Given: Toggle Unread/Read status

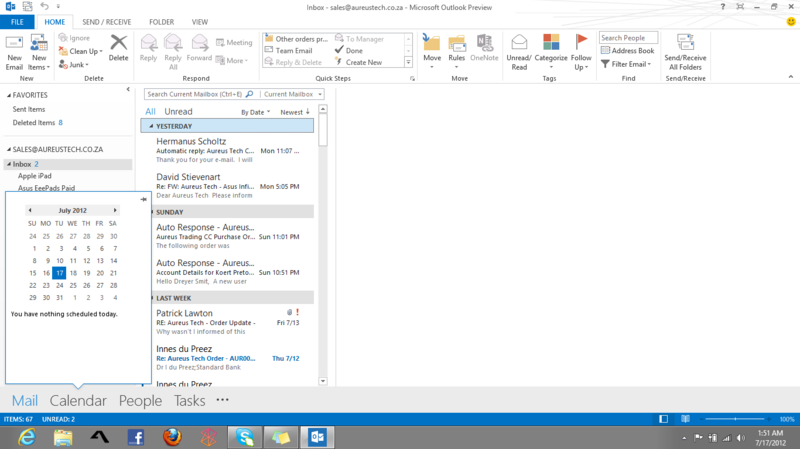Looking at the screenshot, I should click(519, 52).
